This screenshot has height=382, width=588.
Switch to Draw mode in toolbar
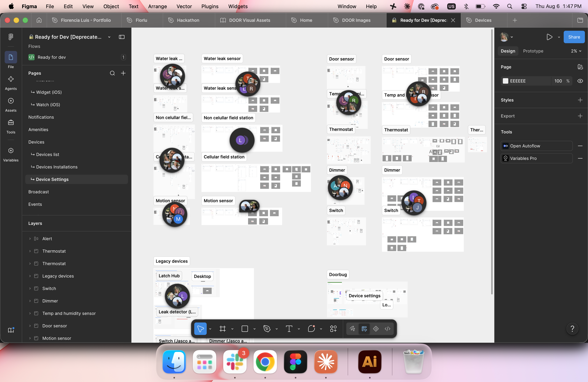coord(352,329)
